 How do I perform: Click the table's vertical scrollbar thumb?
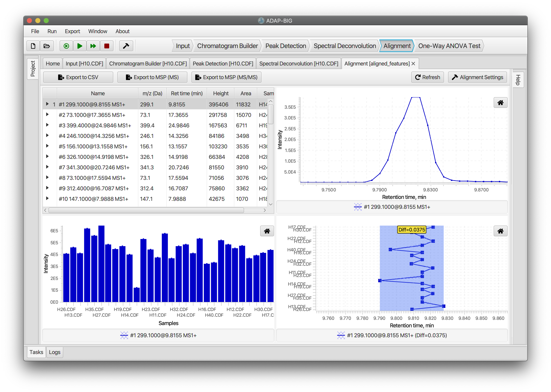[x=270, y=114]
